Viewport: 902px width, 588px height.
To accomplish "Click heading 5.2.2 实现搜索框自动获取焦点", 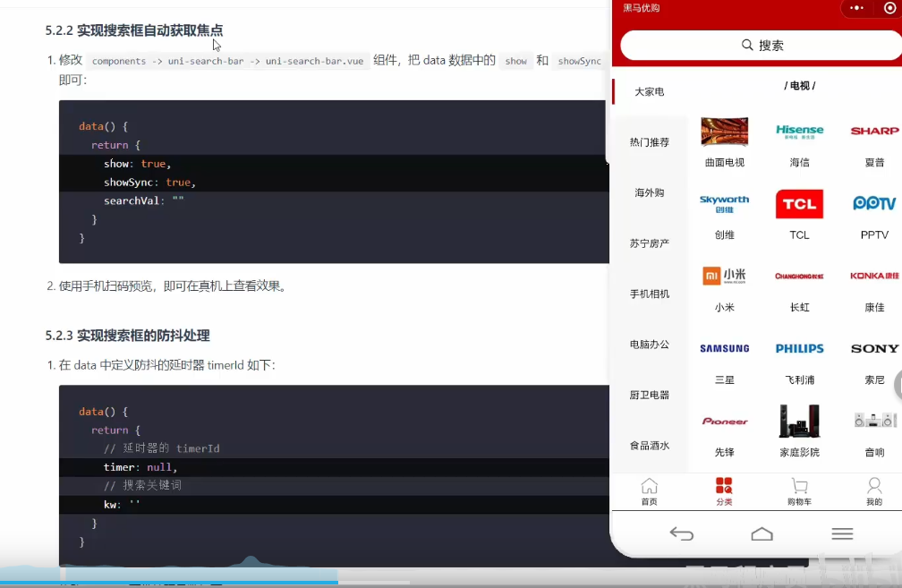I will click(x=134, y=30).
